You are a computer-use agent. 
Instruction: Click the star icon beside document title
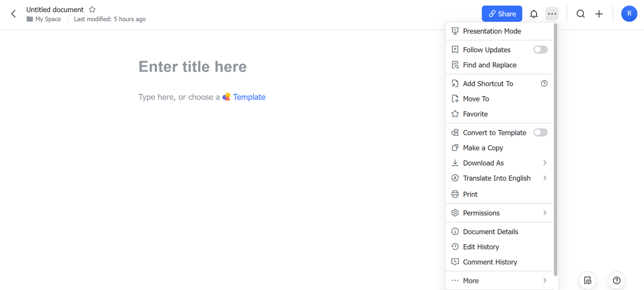point(92,10)
